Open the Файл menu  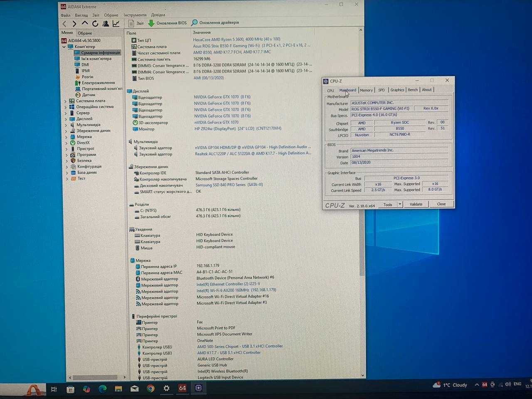65,15
